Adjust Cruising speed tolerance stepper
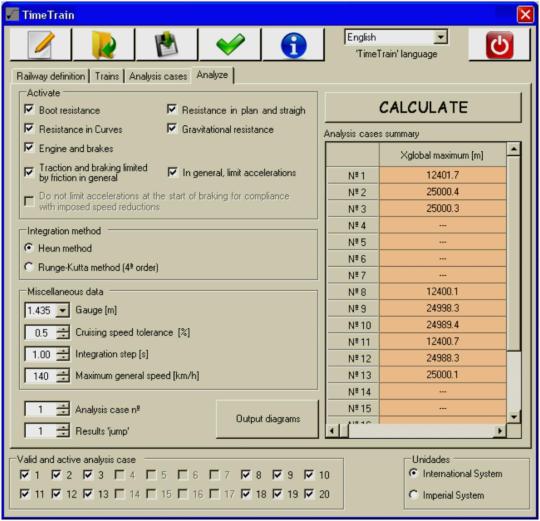This screenshot has height=521, width=540. [63, 333]
